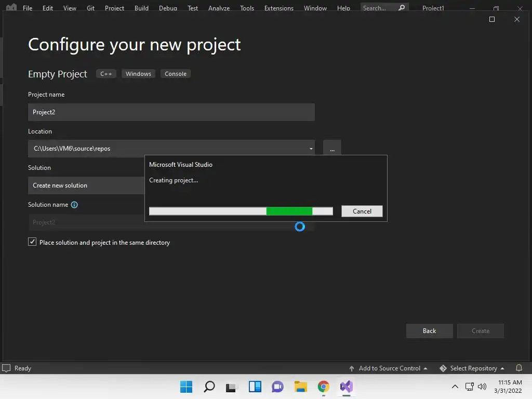Image resolution: width=532 pixels, height=399 pixels.
Task: Click the Creating project progress bar
Action: point(241,211)
